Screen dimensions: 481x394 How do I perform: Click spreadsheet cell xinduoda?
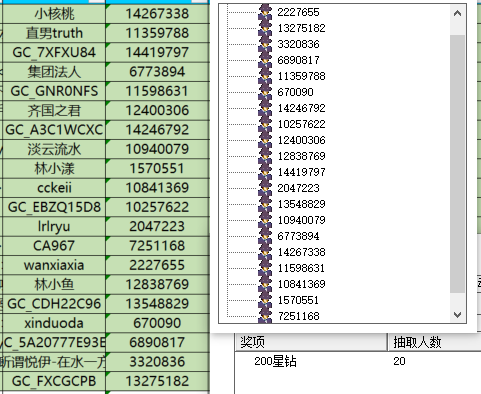tap(54, 323)
